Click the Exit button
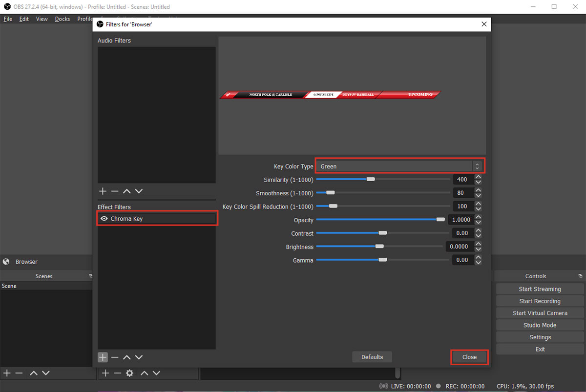 tap(540, 349)
